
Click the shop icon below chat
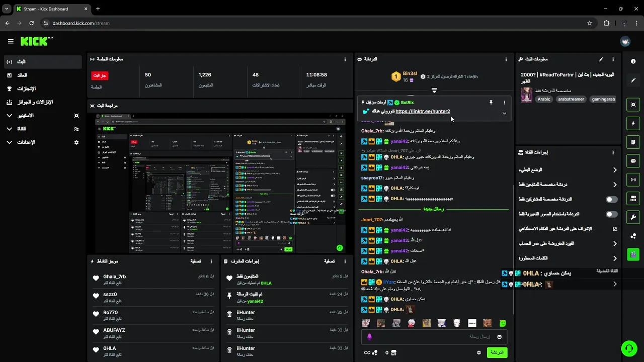coord(393,352)
